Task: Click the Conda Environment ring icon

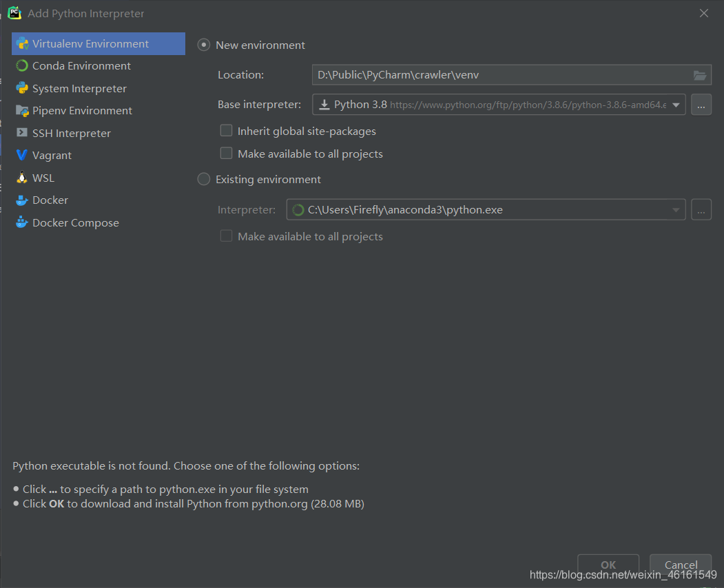Action: [x=22, y=66]
